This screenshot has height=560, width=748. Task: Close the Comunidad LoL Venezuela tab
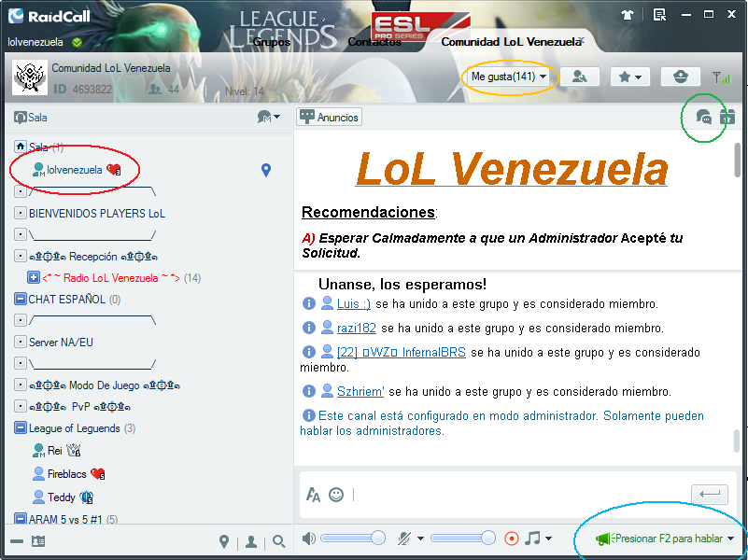[x=583, y=40]
